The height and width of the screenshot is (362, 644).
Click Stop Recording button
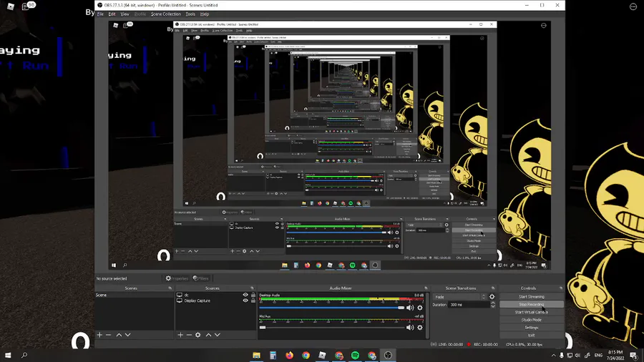coord(532,305)
